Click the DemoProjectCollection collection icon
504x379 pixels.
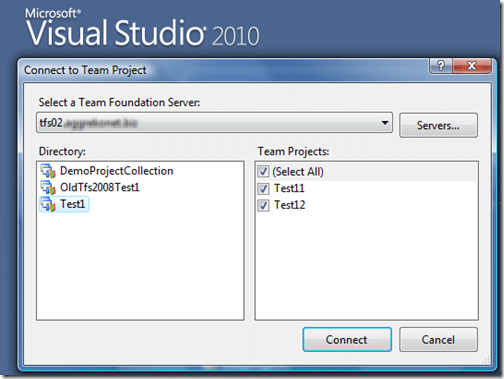(48, 171)
